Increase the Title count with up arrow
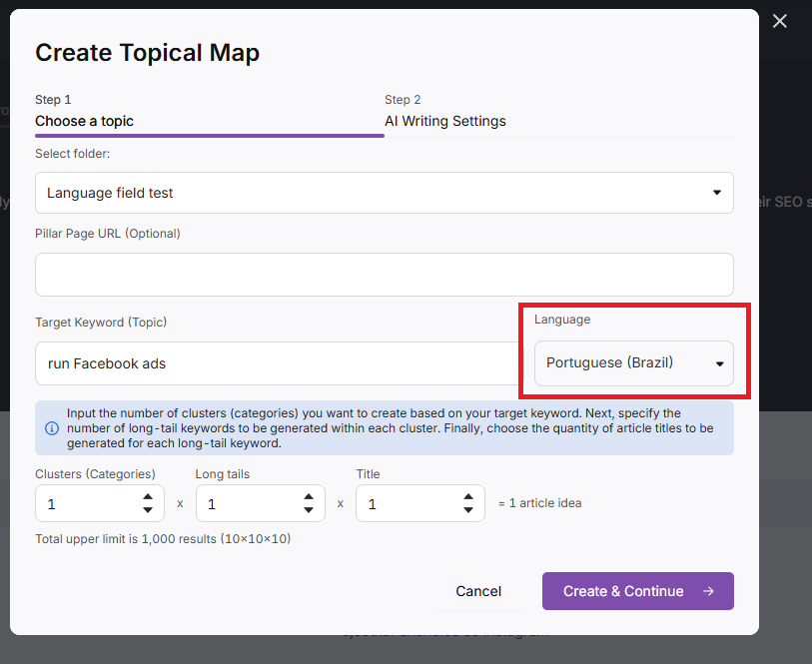 point(468,497)
